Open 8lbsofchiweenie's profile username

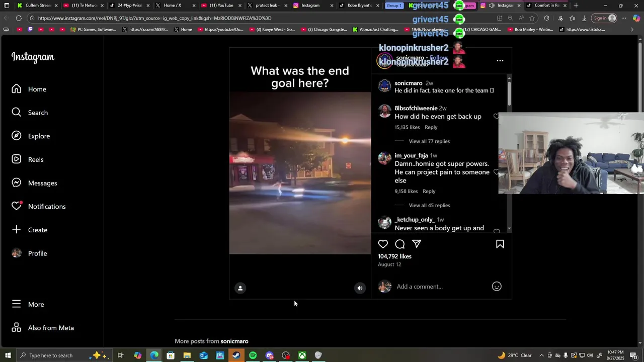[416, 108]
